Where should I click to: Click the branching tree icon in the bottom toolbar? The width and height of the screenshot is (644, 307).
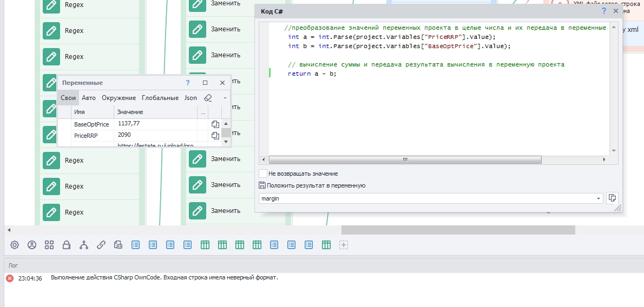pos(84,245)
